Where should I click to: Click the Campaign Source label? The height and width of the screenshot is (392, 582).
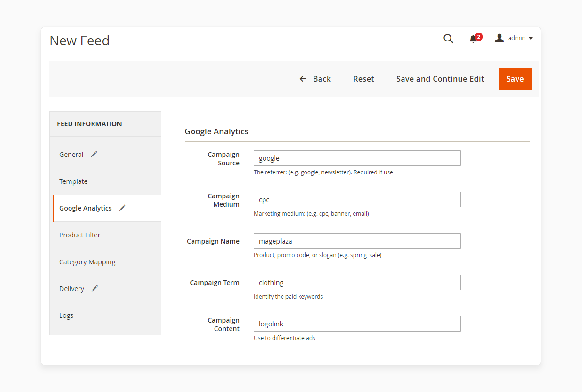click(224, 159)
